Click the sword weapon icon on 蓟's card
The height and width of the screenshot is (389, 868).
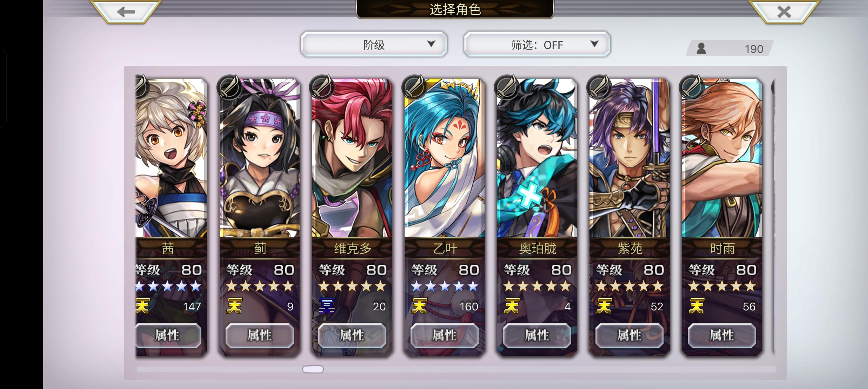pyautogui.click(x=229, y=86)
